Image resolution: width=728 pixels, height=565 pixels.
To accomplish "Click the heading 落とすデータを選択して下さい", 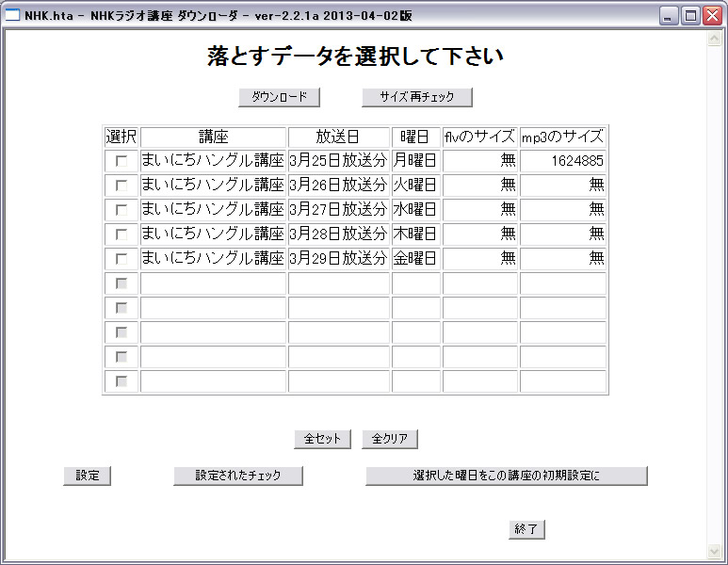I will [x=355, y=56].
